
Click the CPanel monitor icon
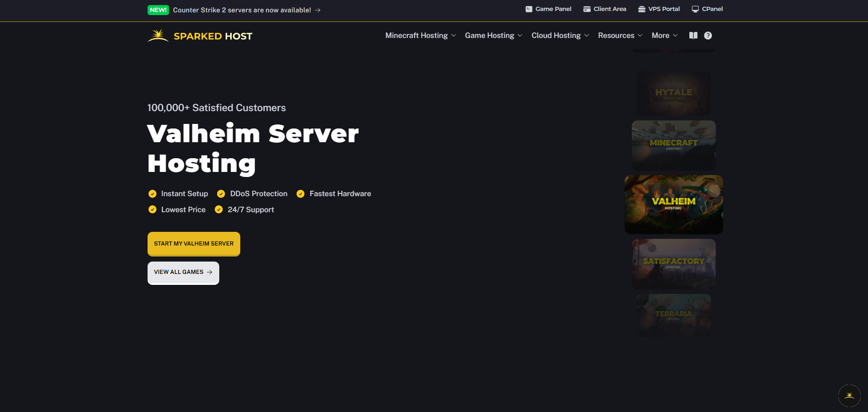pos(695,9)
